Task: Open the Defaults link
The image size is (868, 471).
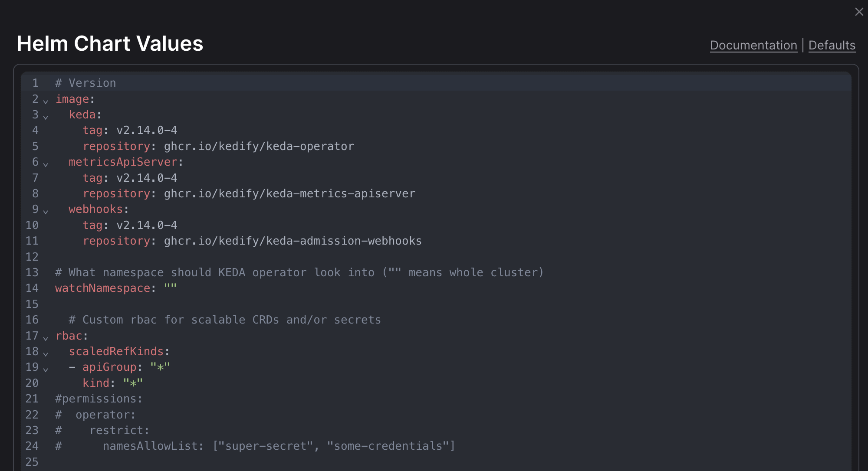Action: coord(832,45)
